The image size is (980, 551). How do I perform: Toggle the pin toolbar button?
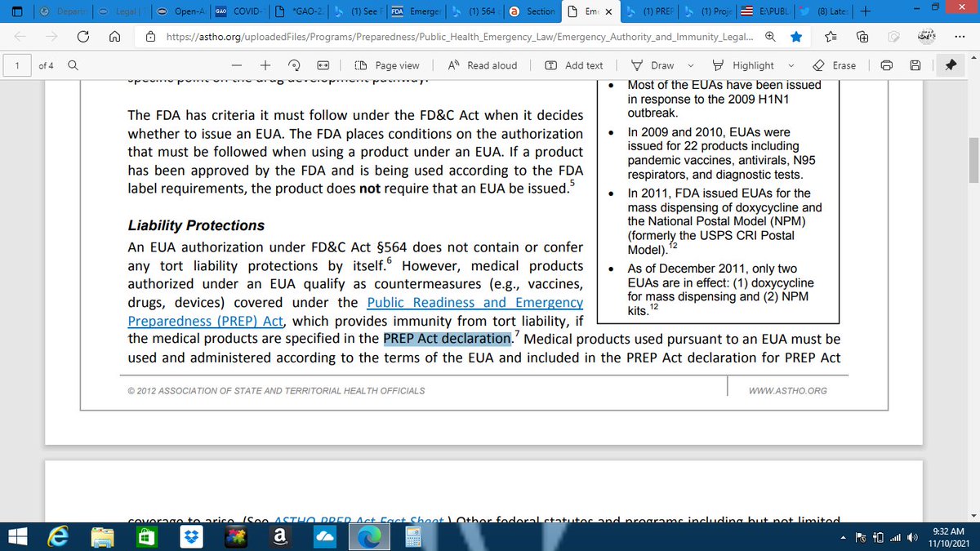[950, 65]
